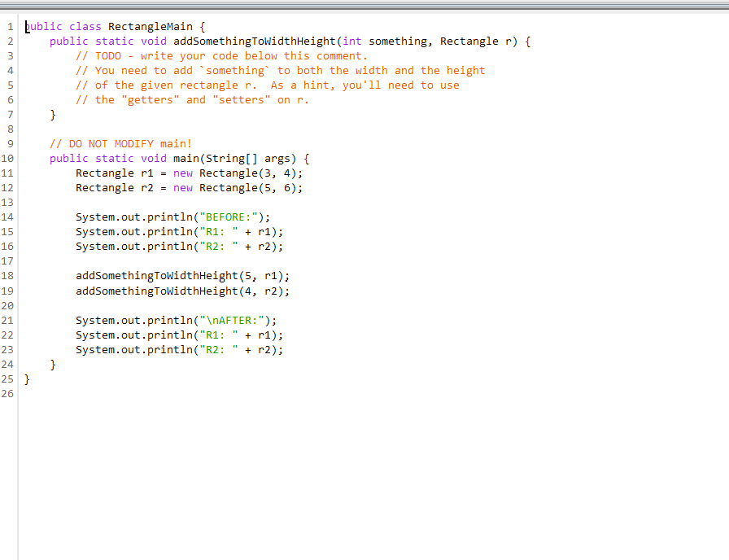Click the TODO comment on line 3
The height and width of the screenshot is (560, 729).
click(x=221, y=56)
